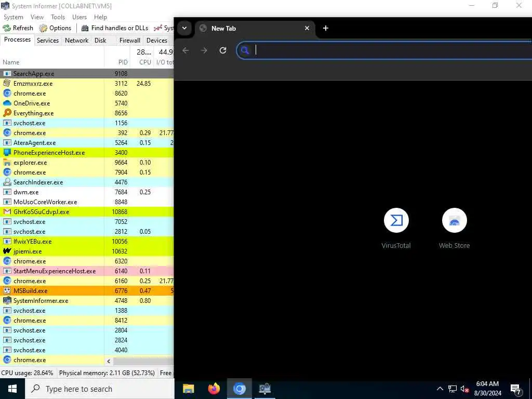Click Chrome's back arrow

click(x=185, y=50)
